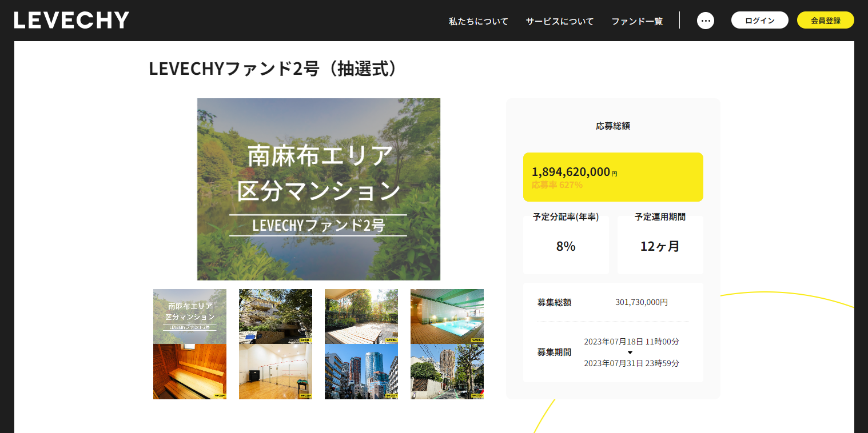The width and height of the screenshot is (868, 433).
Task: Click the ログイン button
Action: (x=760, y=21)
